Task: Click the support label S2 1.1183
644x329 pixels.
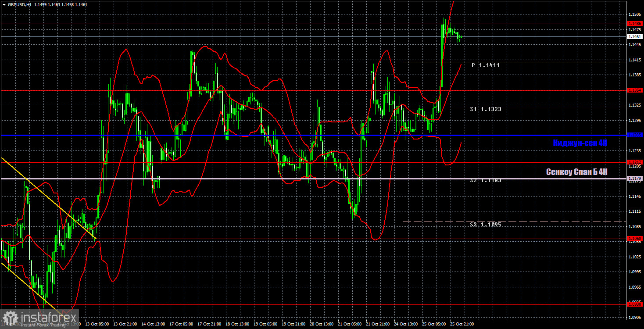Action: point(486,180)
